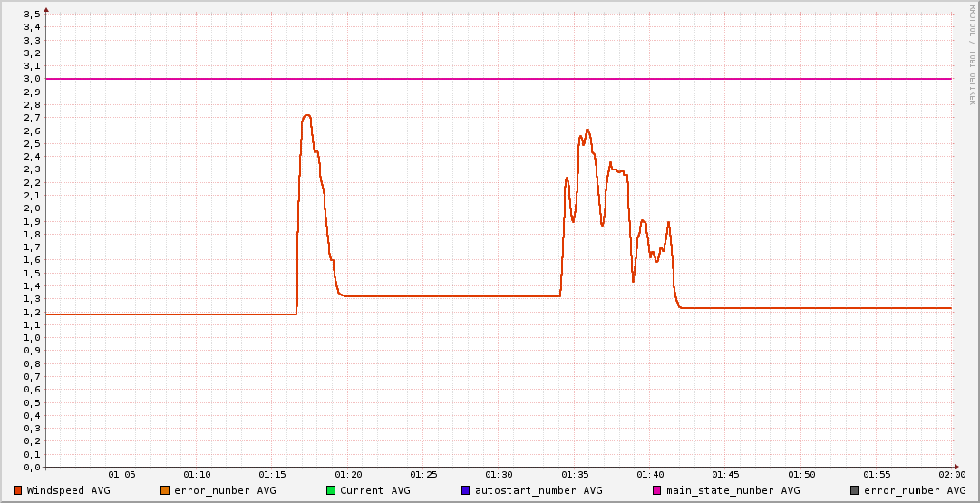
Task: Click the 2,0 value on the y-axis
Action: pos(34,208)
